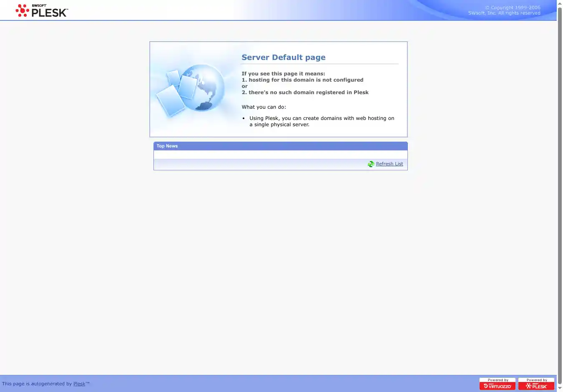Select the Top News header bar
The image size is (563, 392).
click(280, 146)
